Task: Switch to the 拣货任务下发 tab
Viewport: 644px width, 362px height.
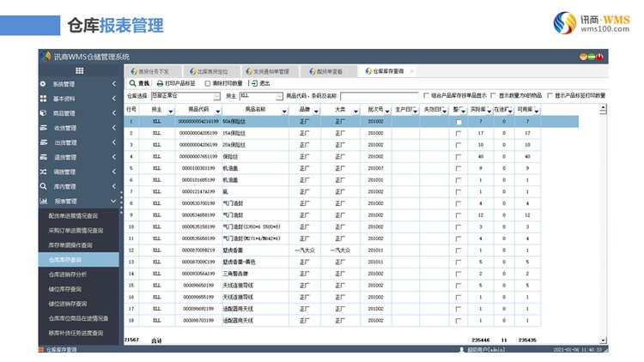Action: pyautogui.click(x=151, y=71)
